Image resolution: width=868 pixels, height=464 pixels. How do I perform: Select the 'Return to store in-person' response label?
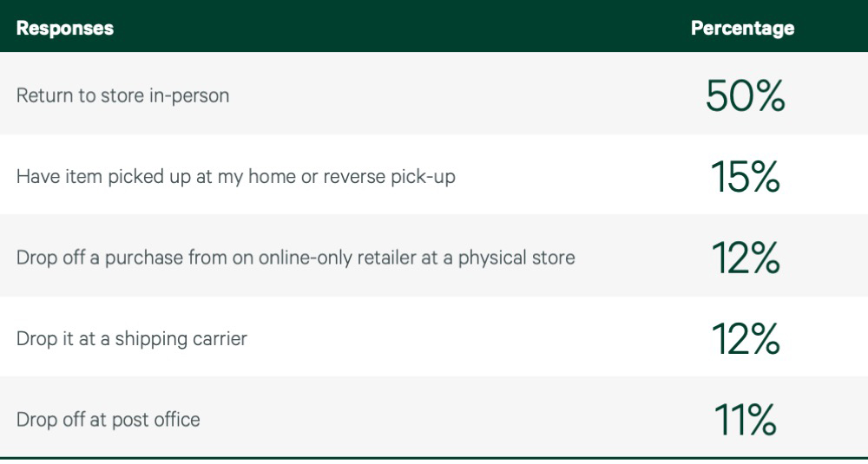(x=122, y=95)
